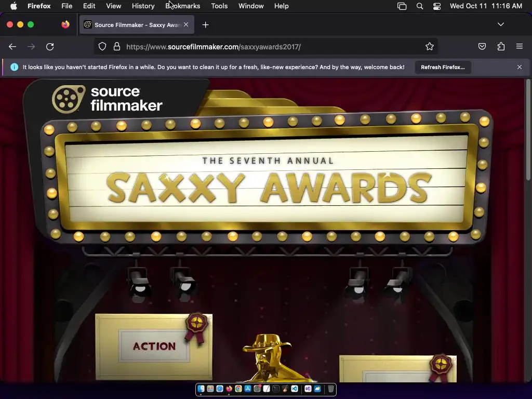532x399 pixels.
Task: Click the Saxxy Awards marquee banner
Action: 267,177
